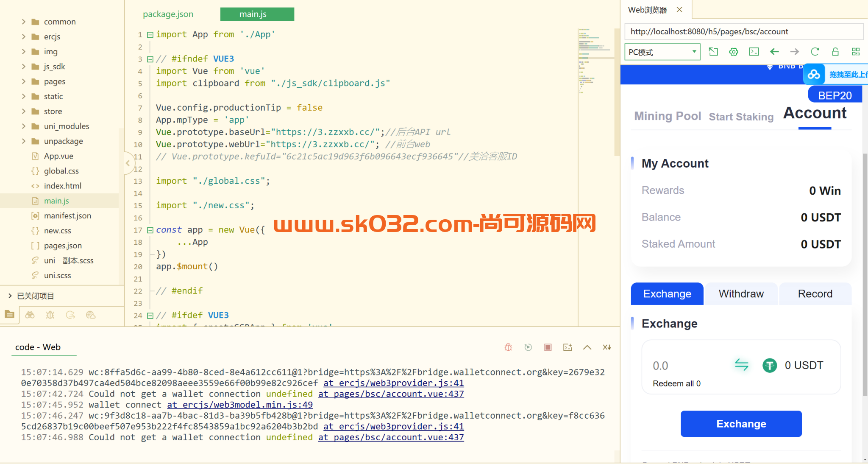The image size is (868, 464).
Task: Fold the #ifdef VUE3 block at line 24
Action: (x=150, y=316)
